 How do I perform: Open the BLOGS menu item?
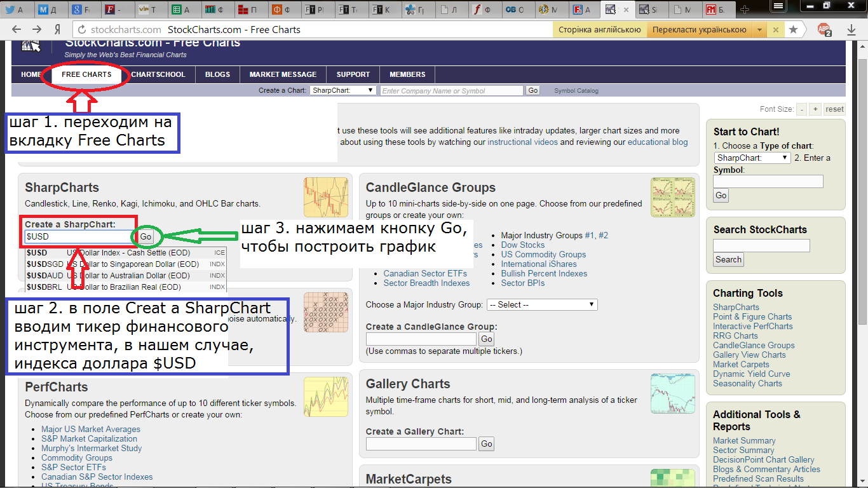click(x=217, y=74)
